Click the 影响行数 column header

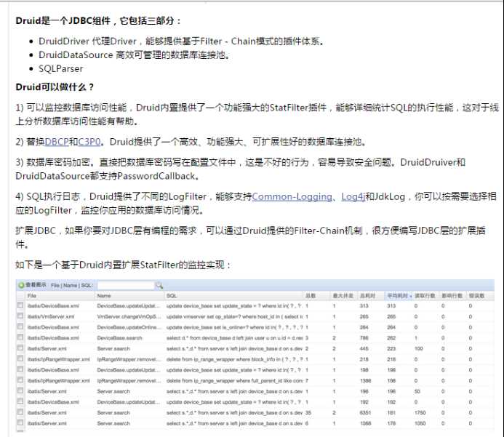452,296
